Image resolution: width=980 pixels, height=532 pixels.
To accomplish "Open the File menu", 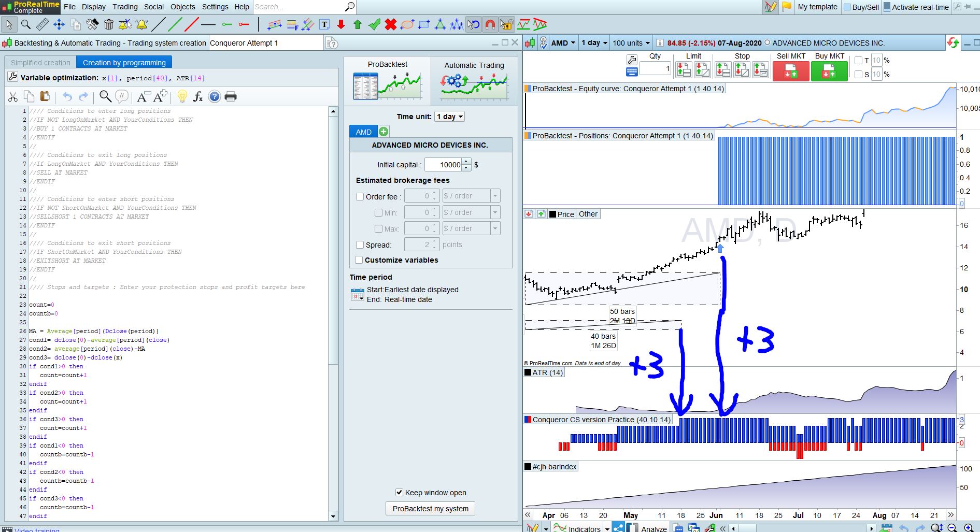I will [x=69, y=7].
